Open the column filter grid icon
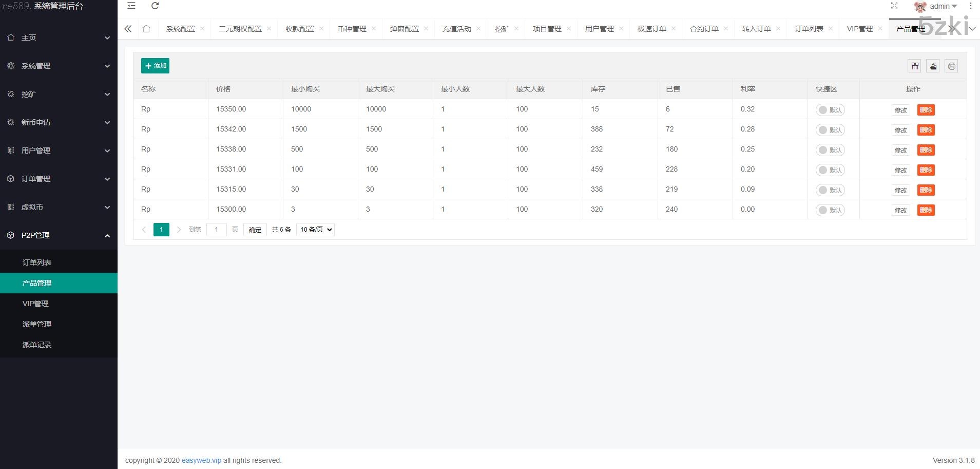The height and width of the screenshot is (469, 980). point(915,66)
